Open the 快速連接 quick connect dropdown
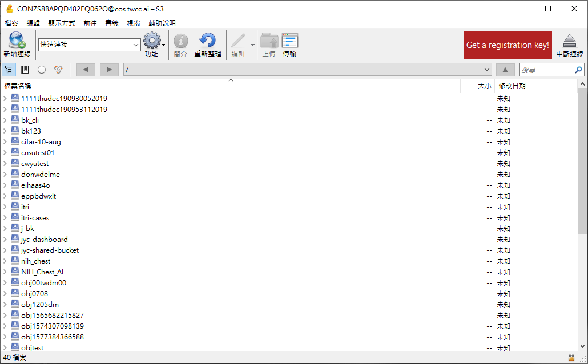 click(x=136, y=45)
